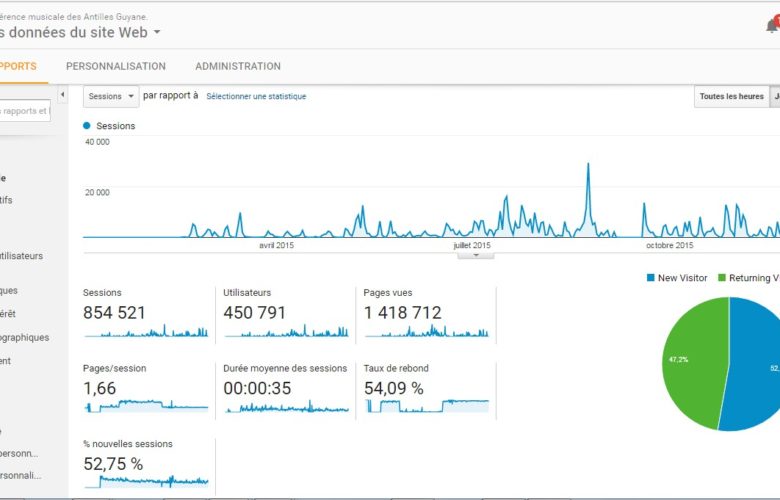Switch to the Administration tab
780x500 pixels.
238,66
